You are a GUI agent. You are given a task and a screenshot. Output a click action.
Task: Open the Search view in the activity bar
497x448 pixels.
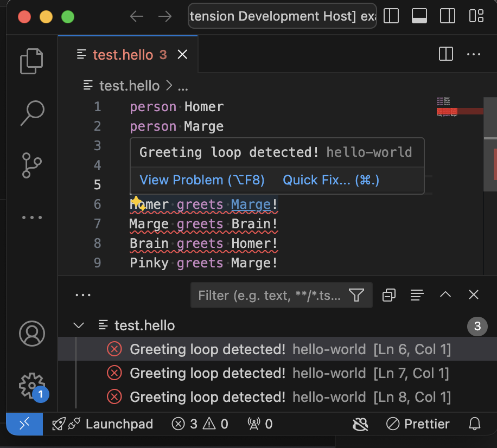31,113
